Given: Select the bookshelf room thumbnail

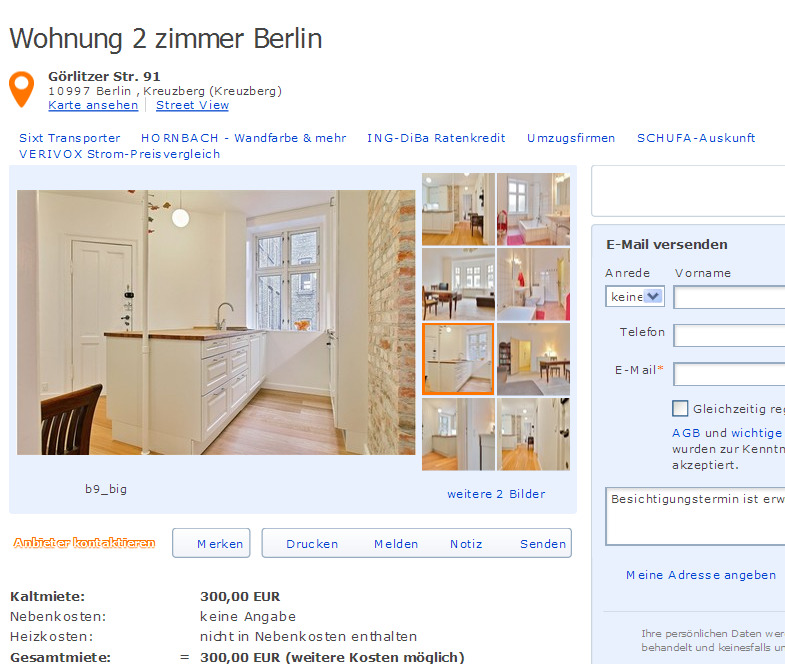Looking at the screenshot, I should pyautogui.click(x=533, y=359).
